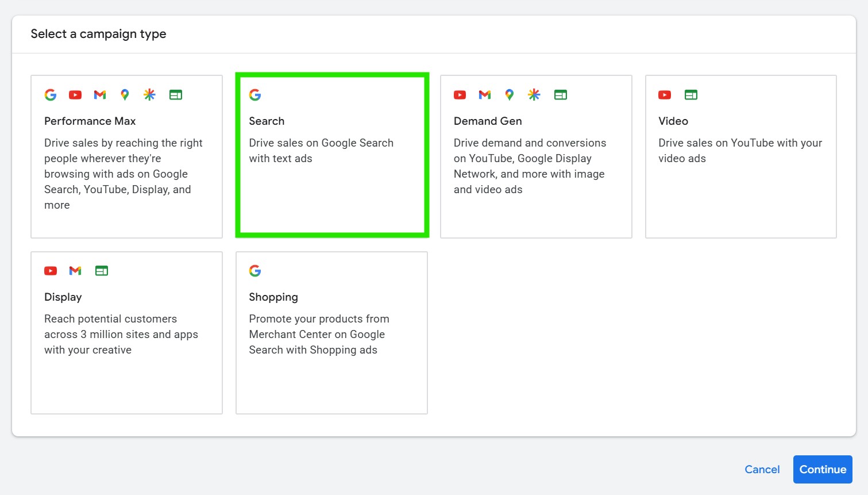
Task: Click the text "Drive sales on Google Search with text ads"
Action: coord(321,151)
